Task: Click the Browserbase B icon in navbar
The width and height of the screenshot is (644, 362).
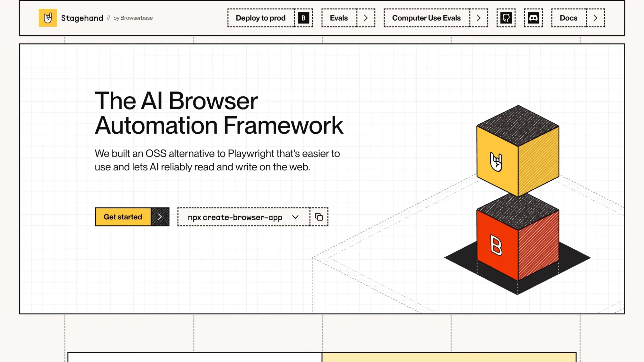Action: point(303,18)
